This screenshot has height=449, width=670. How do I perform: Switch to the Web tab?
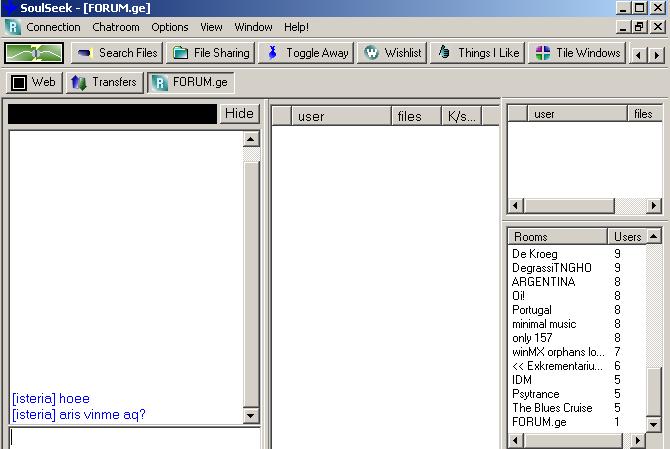(x=34, y=82)
